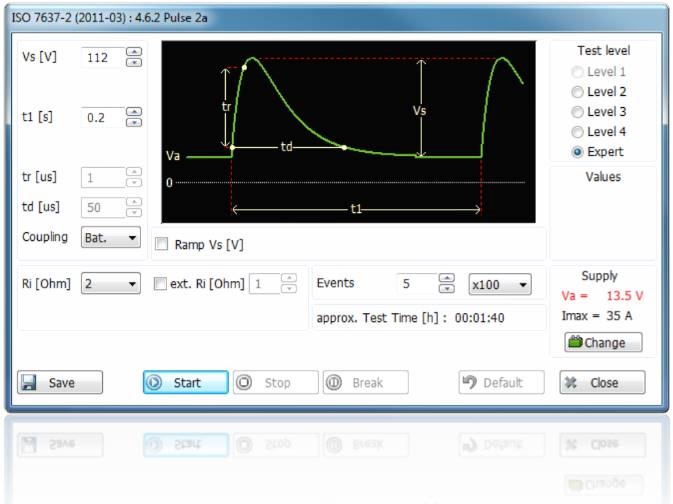
Task: Increase Events count with up arrow
Action: [x=447, y=278]
